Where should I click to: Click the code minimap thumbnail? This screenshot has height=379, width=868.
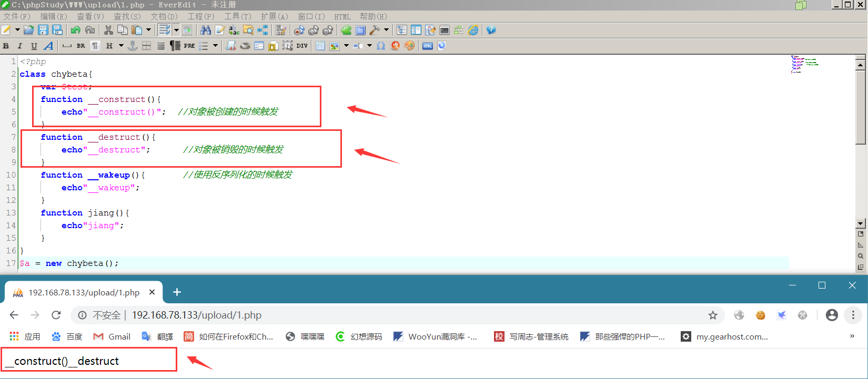pyautogui.click(x=805, y=64)
